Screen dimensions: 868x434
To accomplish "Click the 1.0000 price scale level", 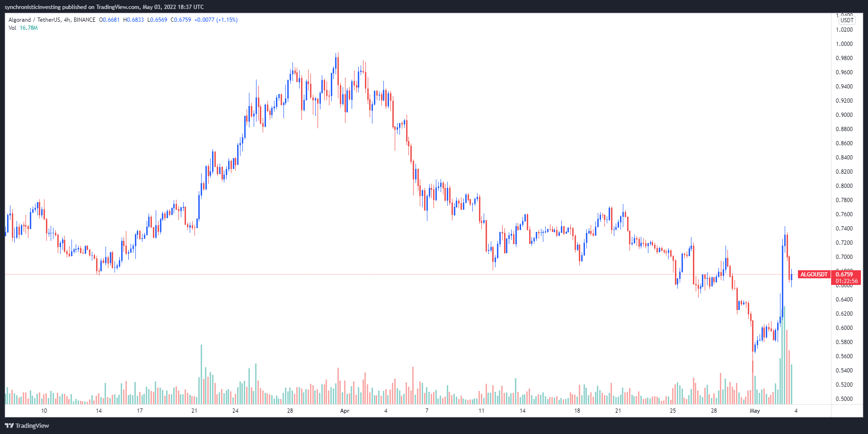I will 844,44.
